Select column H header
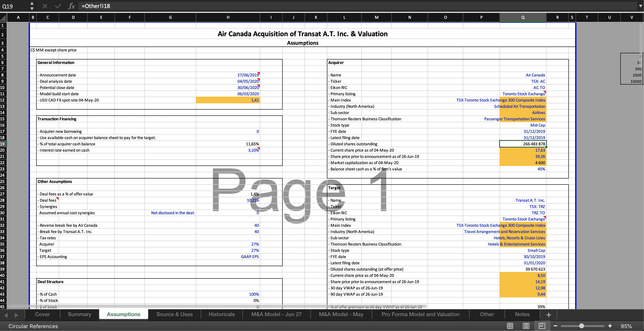Screen dimensions: 644x331 (x=228, y=17)
